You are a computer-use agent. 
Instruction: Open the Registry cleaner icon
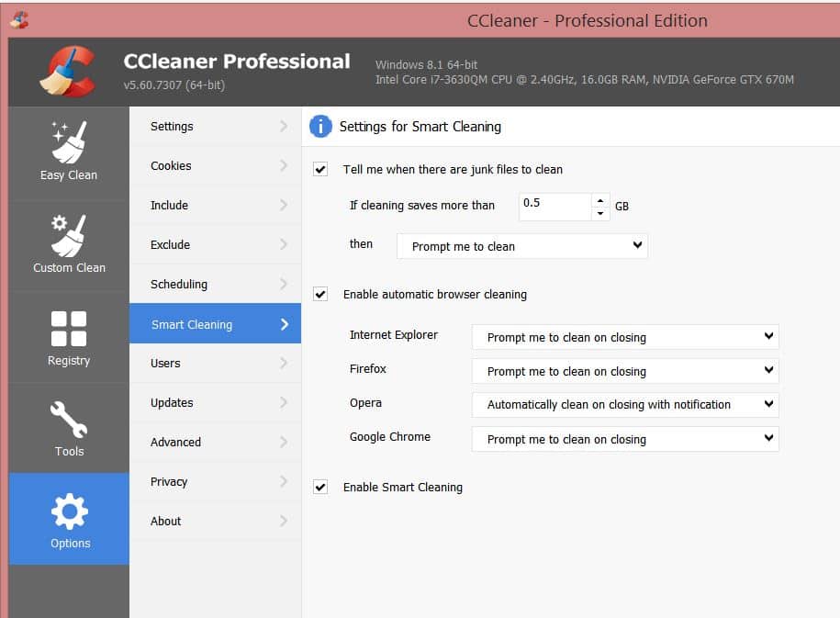click(68, 327)
